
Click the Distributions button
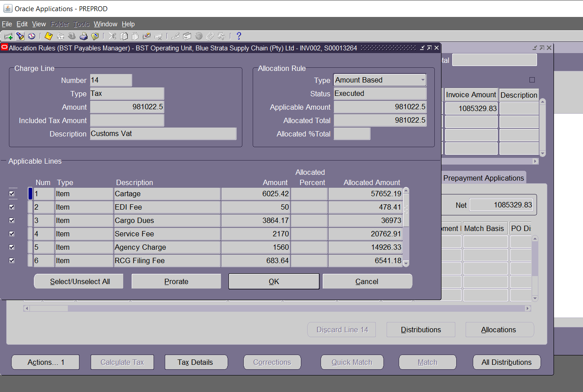coord(421,330)
